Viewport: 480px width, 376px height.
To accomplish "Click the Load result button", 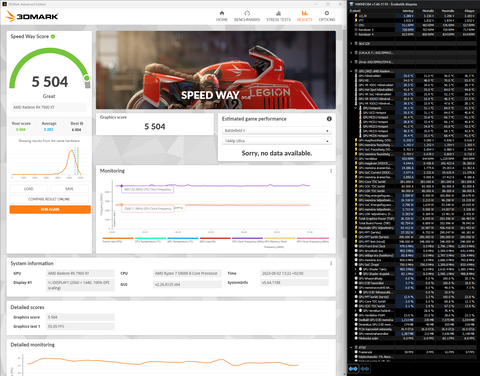I will pyautogui.click(x=29, y=189).
